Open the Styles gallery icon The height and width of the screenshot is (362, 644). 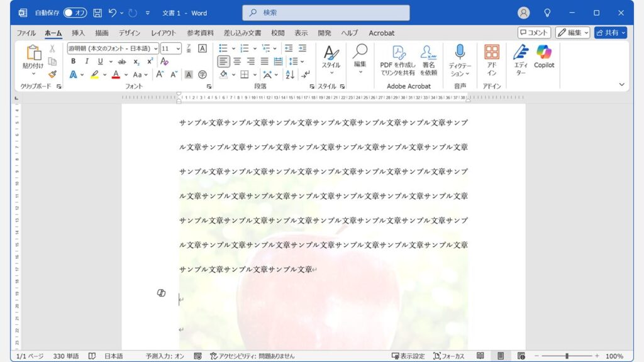tap(331, 60)
